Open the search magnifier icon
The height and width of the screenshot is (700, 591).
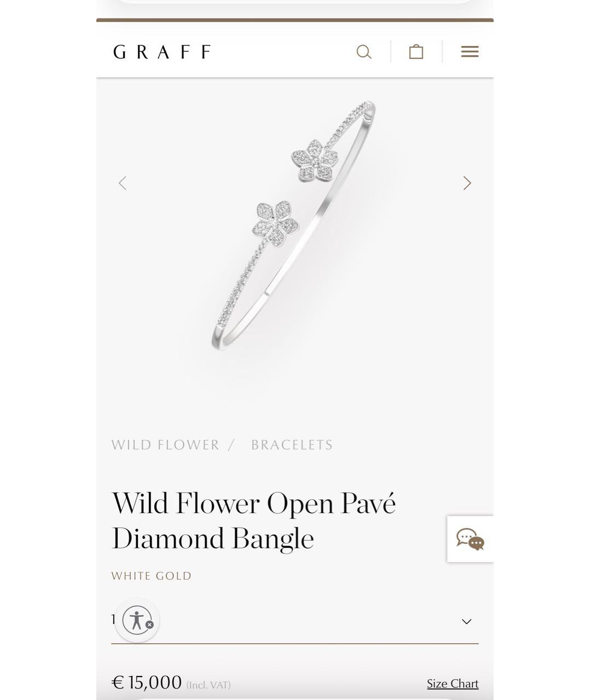click(364, 52)
